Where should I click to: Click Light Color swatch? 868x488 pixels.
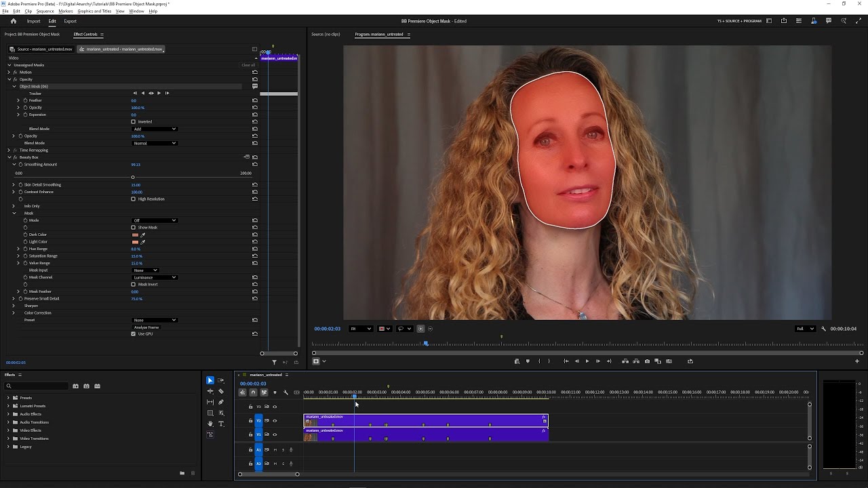[135, 242]
